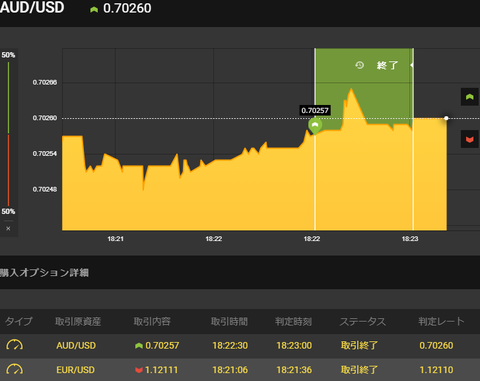
Task: Click the expiry time 18:21:36
Action: coord(294,370)
